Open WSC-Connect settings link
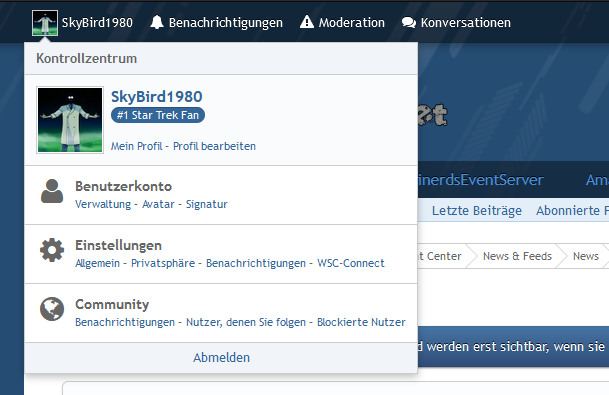The height and width of the screenshot is (395, 609). click(x=351, y=263)
